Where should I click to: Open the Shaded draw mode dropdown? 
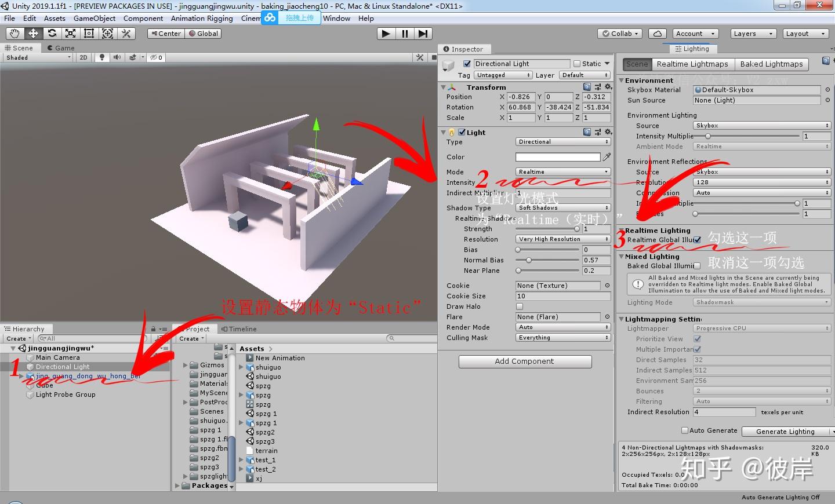pos(38,57)
